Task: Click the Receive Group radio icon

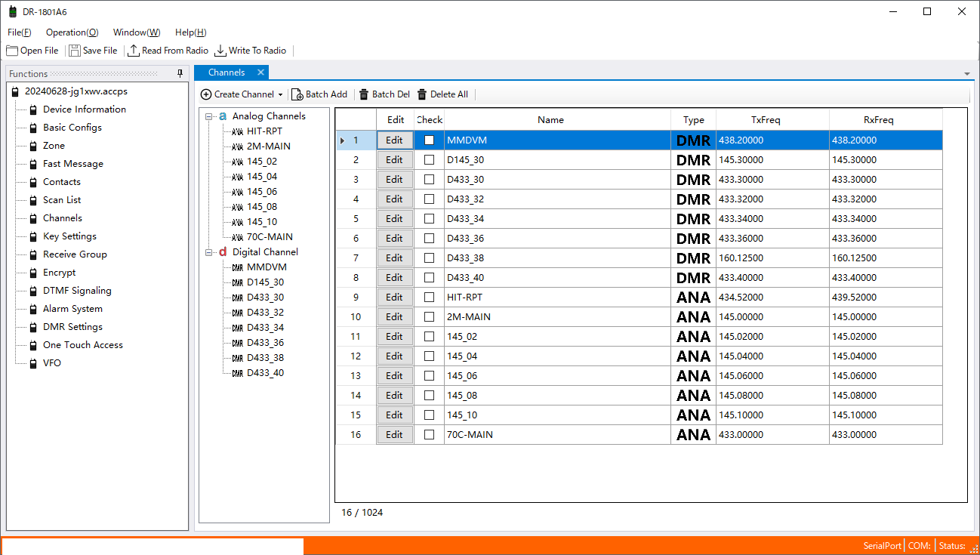Action: coord(33,254)
